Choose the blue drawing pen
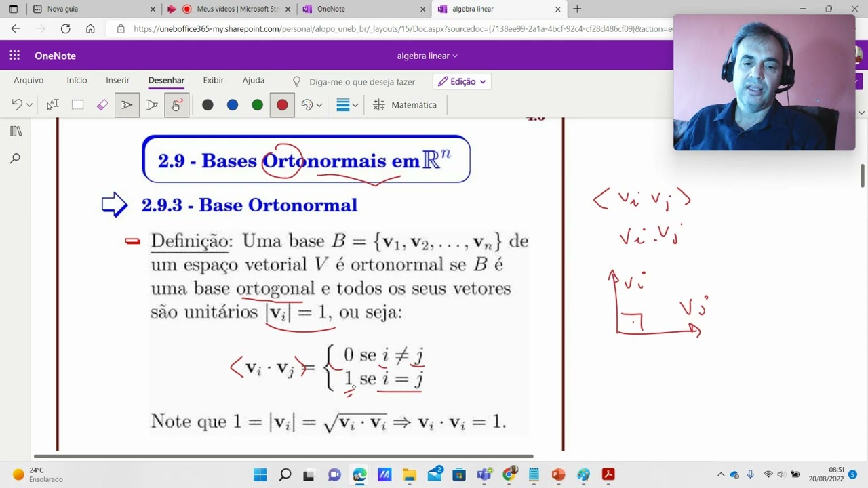This screenshot has width=868, height=488. (x=232, y=105)
